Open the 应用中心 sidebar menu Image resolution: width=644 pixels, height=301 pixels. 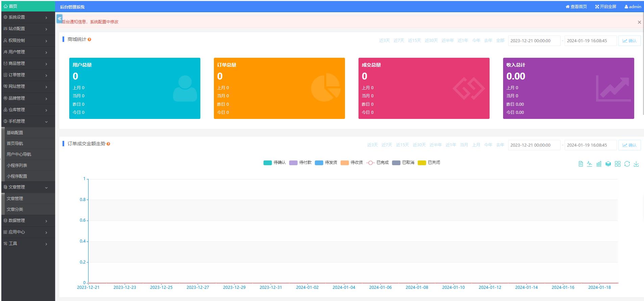point(28,232)
